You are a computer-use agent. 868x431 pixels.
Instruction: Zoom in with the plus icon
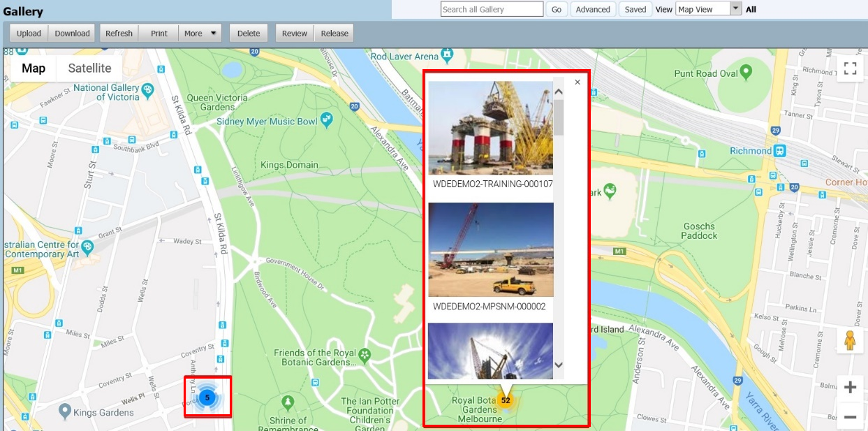(849, 386)
